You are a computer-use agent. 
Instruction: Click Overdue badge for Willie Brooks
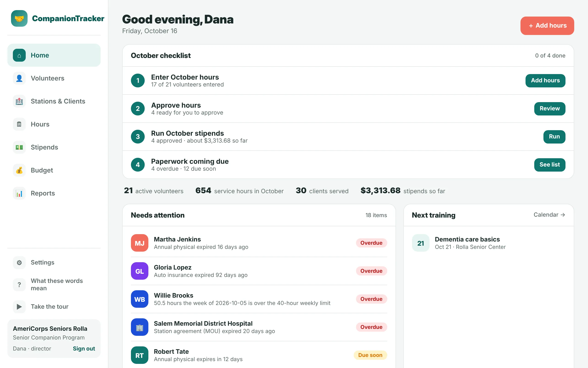(371, 299)
